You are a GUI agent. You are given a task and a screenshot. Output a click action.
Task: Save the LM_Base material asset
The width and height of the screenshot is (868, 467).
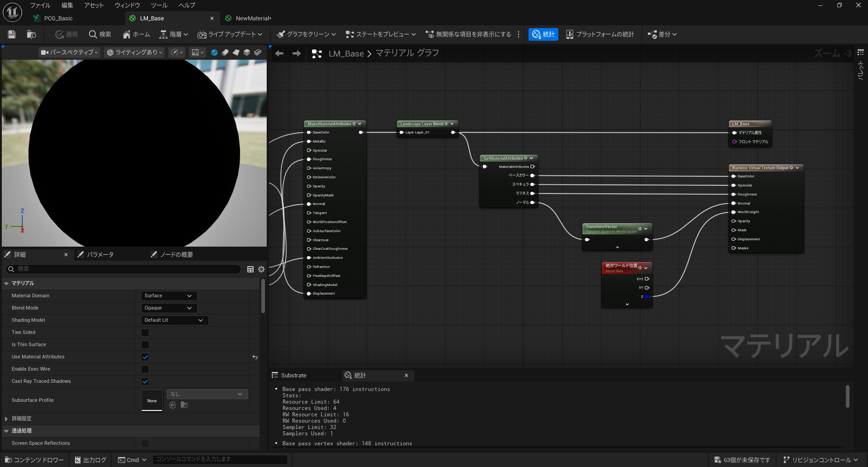pyautogui.click(x=12, y=34)
